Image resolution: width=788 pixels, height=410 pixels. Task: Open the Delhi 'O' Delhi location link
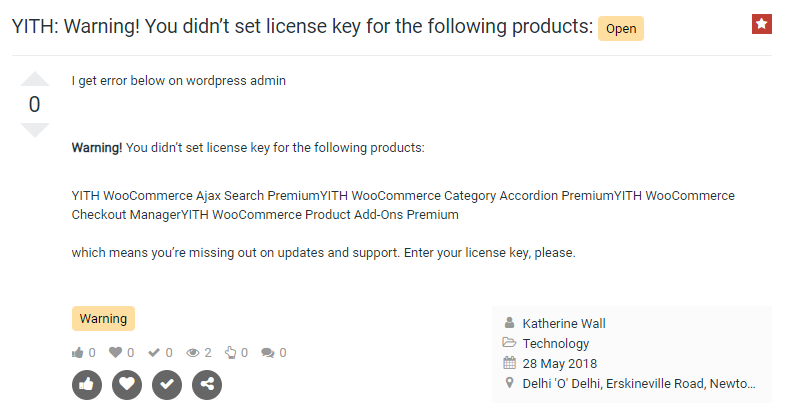pos(639,384)
